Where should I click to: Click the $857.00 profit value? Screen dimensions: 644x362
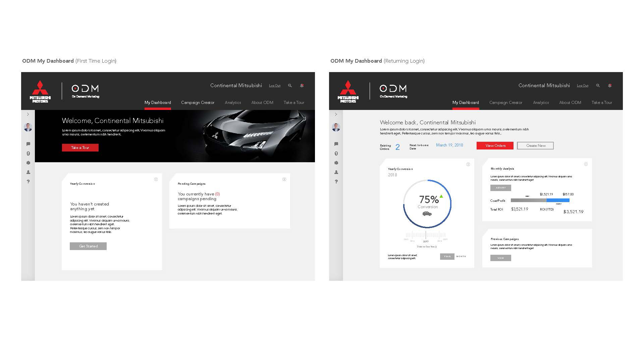(x=568, y=194)
